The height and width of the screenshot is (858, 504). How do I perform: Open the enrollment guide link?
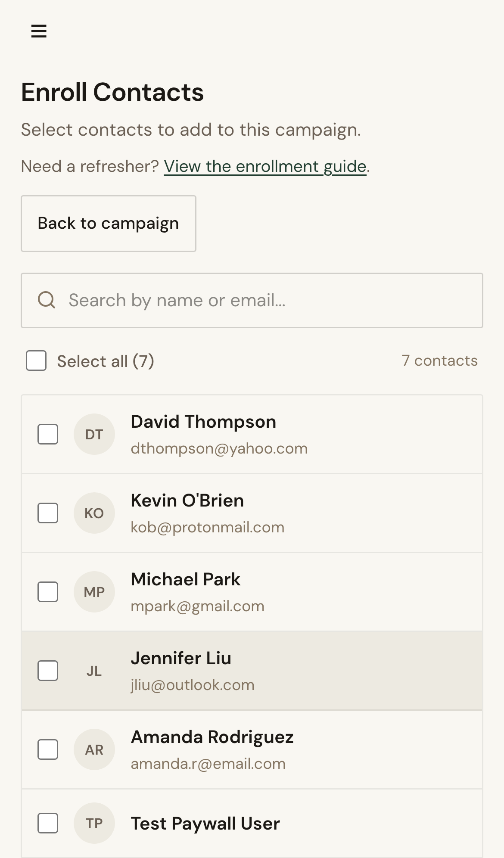pos(264,166)
